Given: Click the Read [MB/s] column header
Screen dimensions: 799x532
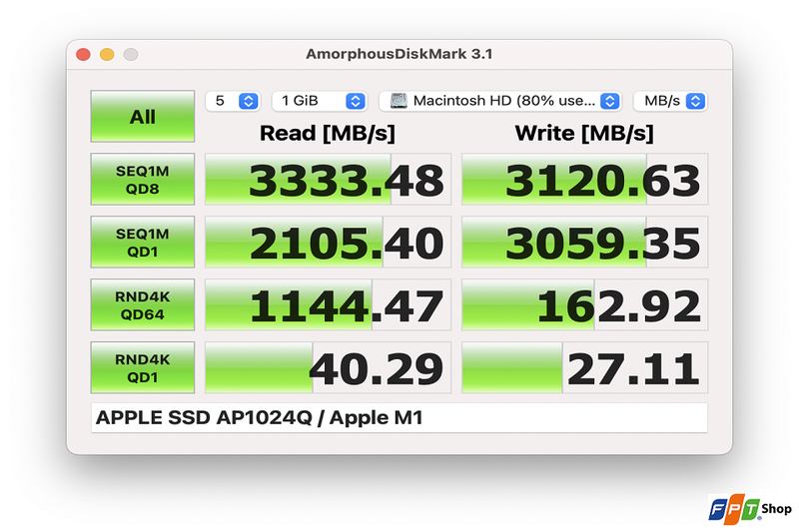Looking at the screenshot, I should pos(328,134).
